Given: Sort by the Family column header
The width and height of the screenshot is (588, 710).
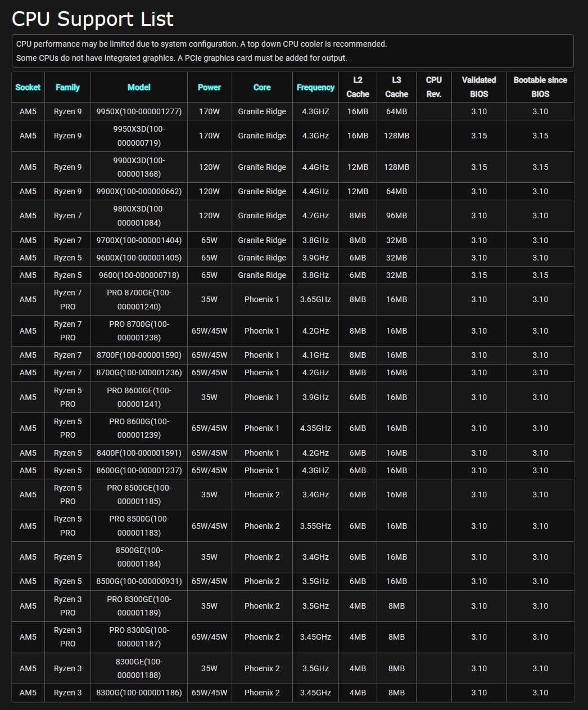Looking at the screenshot, I should (67, 87).
